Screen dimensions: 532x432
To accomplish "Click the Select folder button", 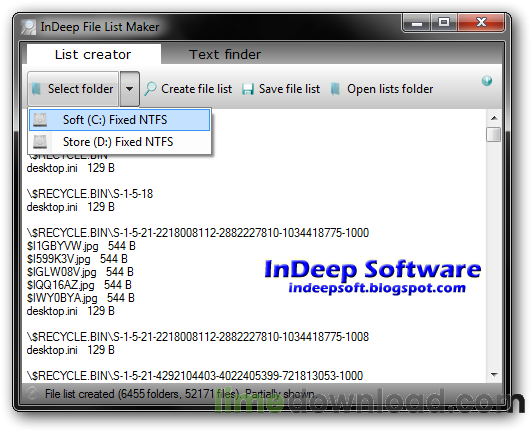I will click(73, 89).
